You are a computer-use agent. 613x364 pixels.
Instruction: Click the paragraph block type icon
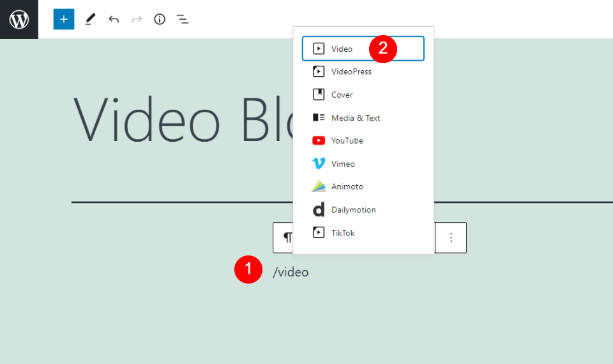[x=287, y=238]
